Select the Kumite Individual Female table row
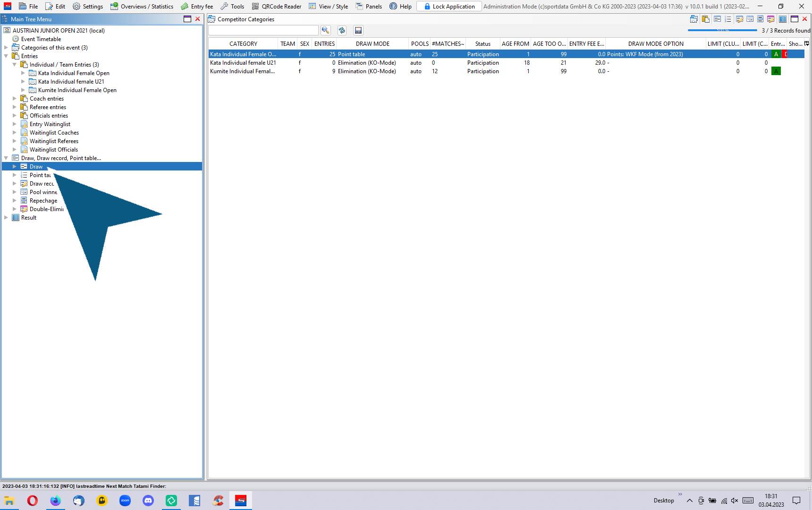This screenshot has width=812, height=510. coord(506,71)
